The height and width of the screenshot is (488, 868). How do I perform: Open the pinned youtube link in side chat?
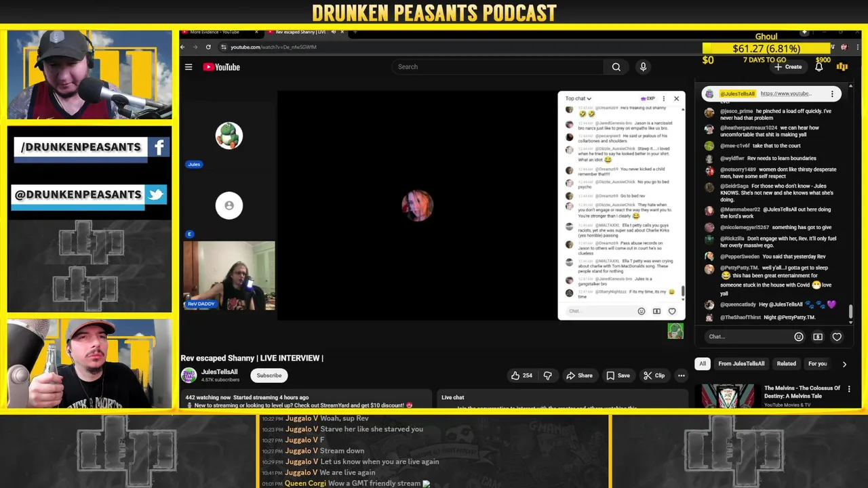[785, 94]
